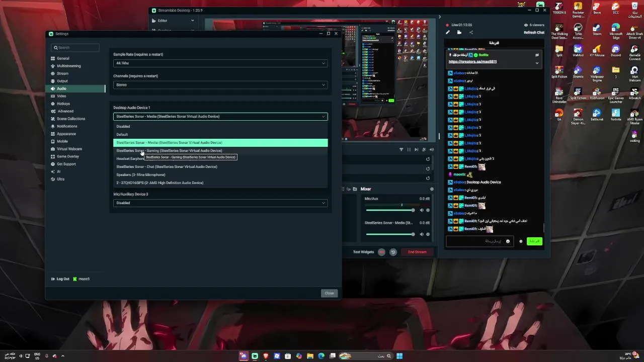Open Windows Start menu on taskbar
644x362 pixels.
tap(399, 356)
